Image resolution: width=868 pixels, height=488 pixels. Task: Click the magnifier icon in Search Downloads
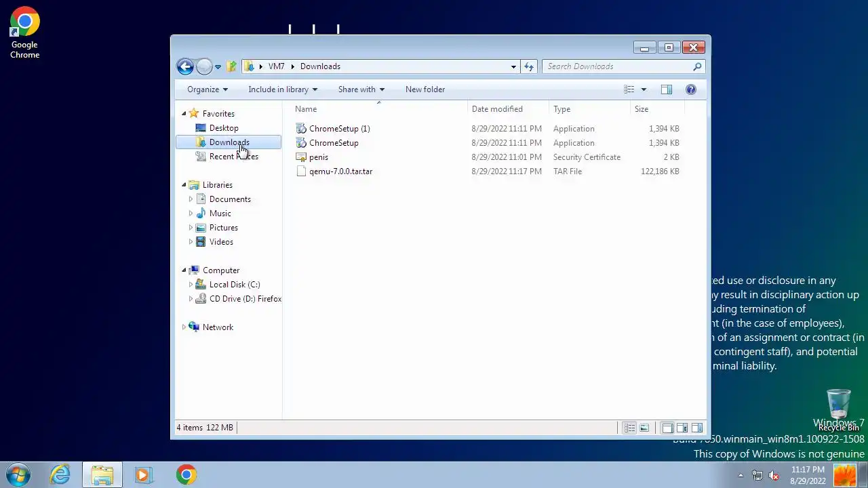[697, 66]
